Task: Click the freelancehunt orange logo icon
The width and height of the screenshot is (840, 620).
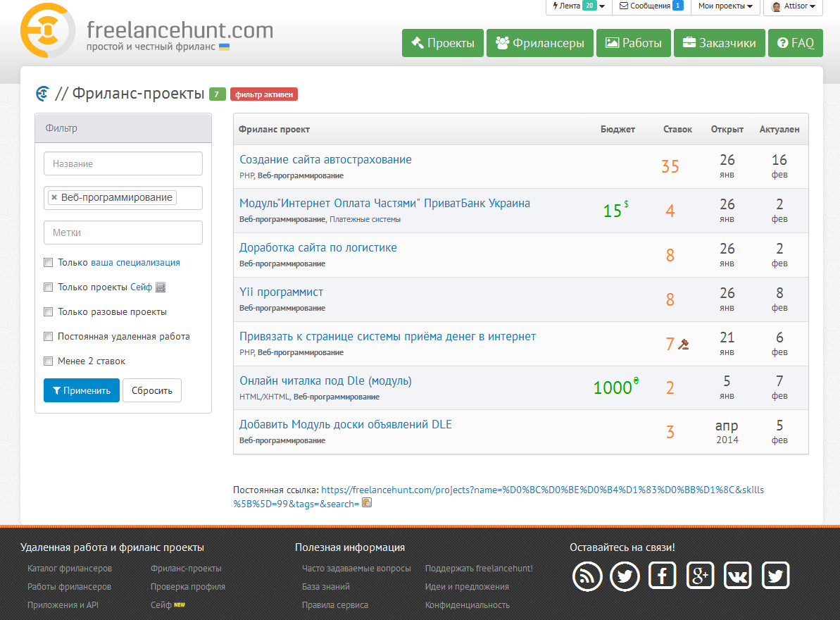Action: (x=48, y=30)
